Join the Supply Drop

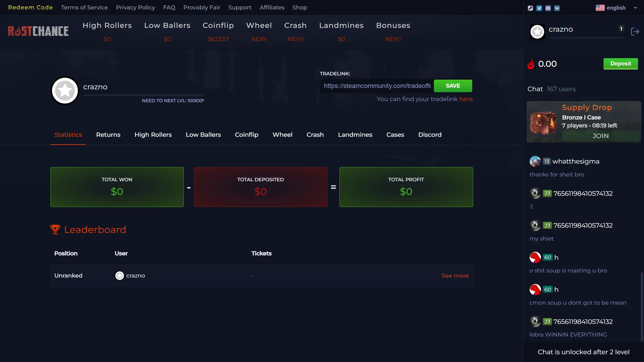tap(600, 136)
